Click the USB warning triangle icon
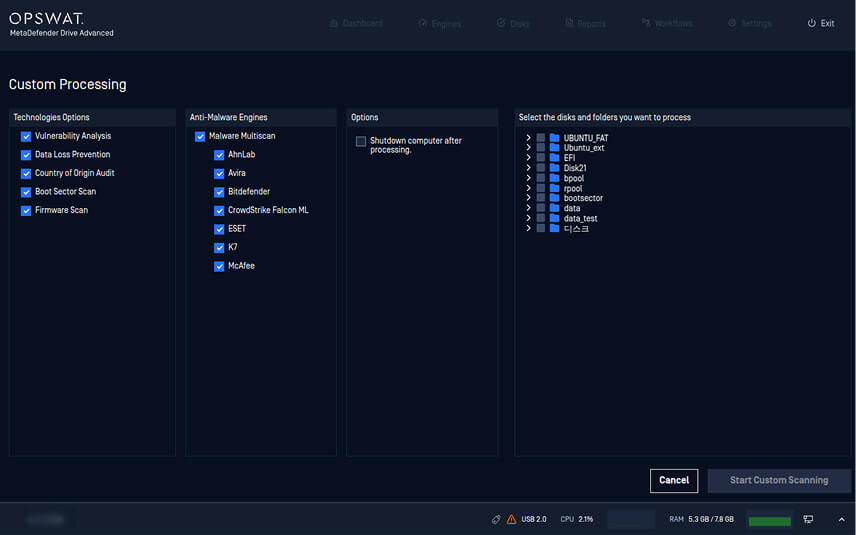The height and width of the screenshot is (535, 856). coord(512,519)
